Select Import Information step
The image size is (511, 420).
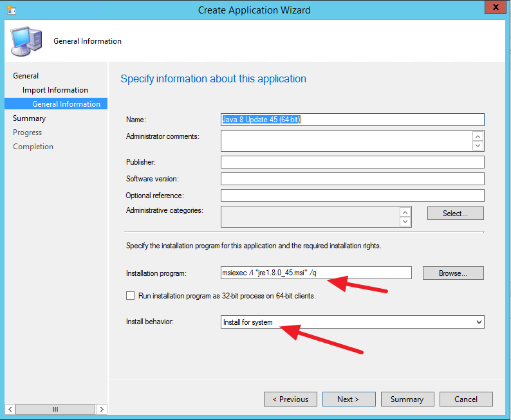coord(55,90)
